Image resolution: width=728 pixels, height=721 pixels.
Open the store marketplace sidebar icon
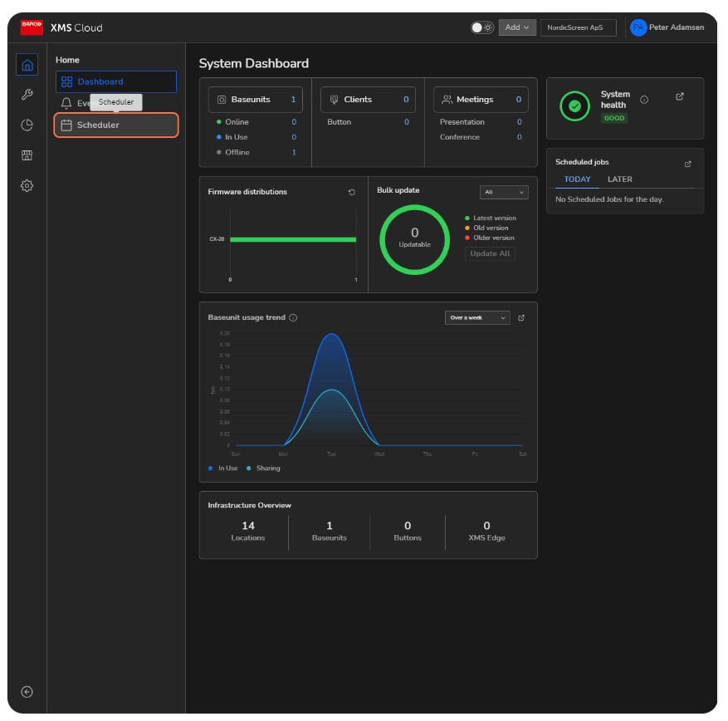click(x=27, y=155)
